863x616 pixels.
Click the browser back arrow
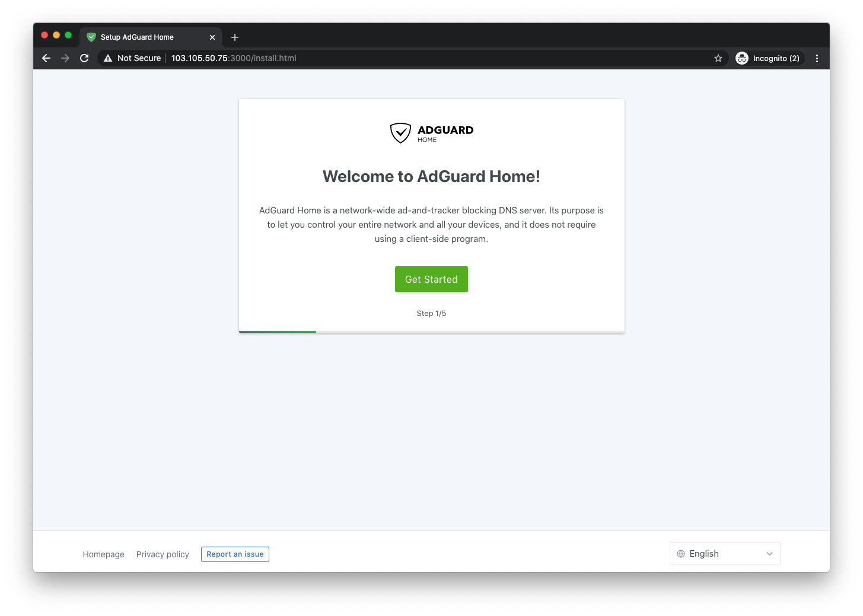pyautogui.click(x=46, y=58)
